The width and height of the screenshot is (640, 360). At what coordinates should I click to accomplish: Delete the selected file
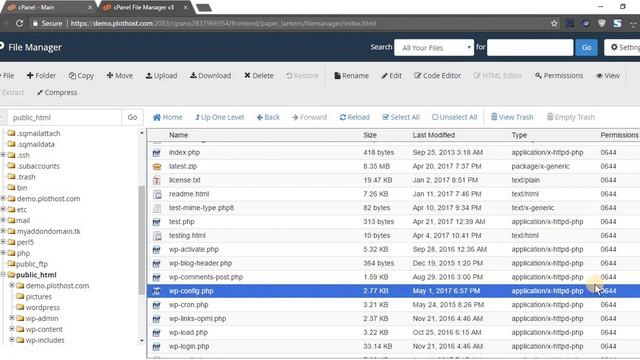[x=259, y=76]
